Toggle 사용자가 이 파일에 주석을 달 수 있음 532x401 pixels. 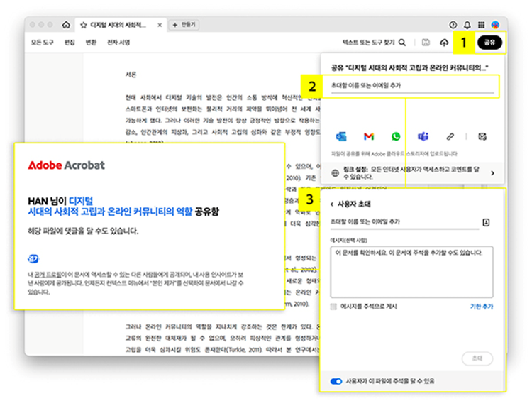[x=336, y=381]
